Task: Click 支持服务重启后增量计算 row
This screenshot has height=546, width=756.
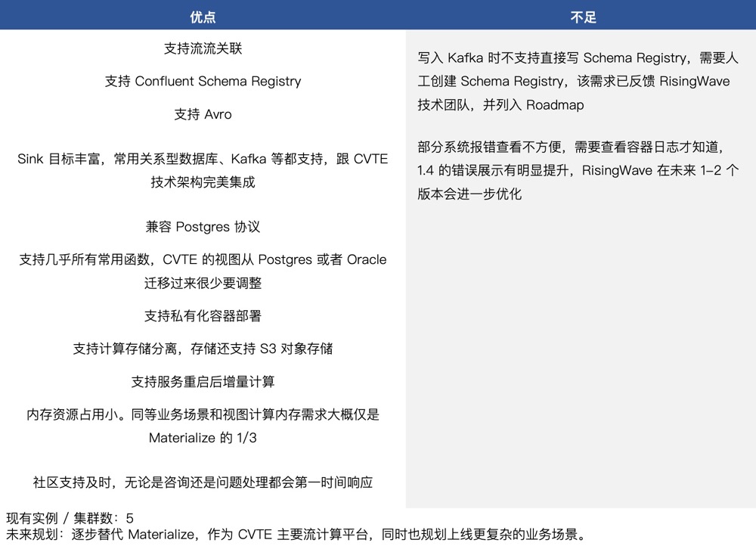Action: point(203,382)
